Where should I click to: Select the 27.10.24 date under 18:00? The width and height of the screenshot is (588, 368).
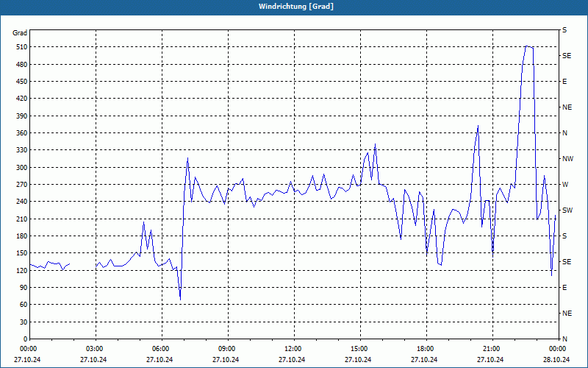[x=425, y=359]
